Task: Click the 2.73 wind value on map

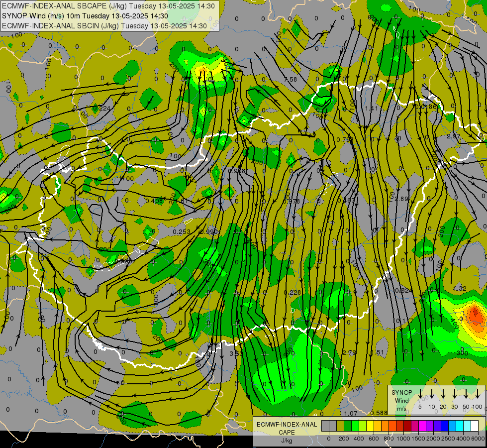Action: click(349, 352)
